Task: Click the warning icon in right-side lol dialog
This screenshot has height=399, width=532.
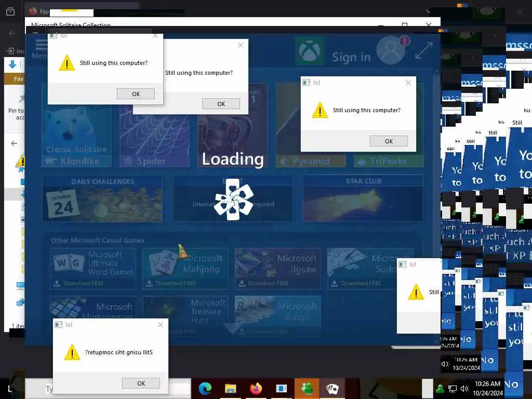Action: (320, 110)
